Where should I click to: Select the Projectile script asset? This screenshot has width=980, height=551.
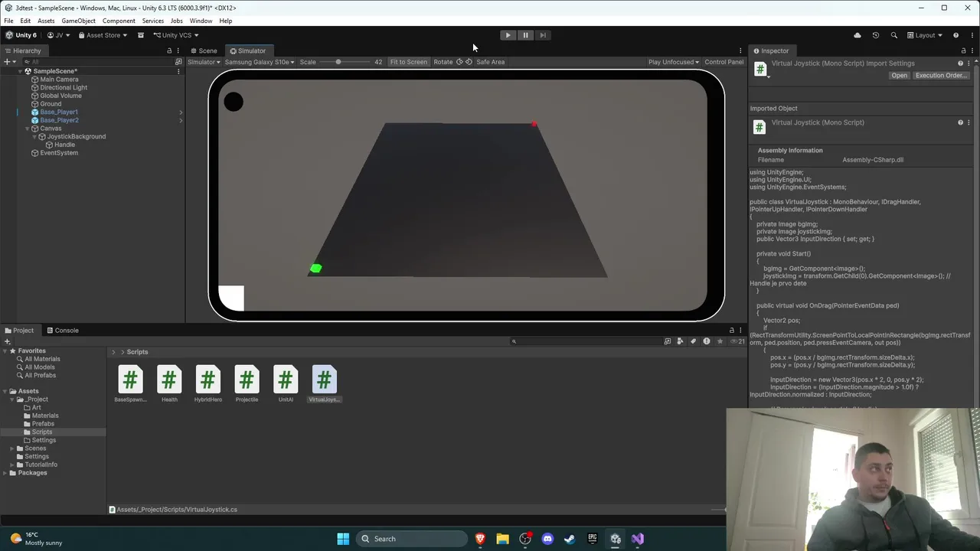click(247, 383)
